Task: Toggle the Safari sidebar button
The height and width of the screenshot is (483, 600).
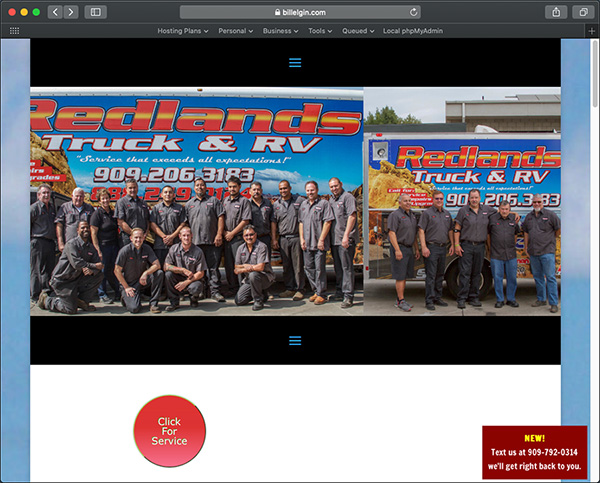Action: 96,12
